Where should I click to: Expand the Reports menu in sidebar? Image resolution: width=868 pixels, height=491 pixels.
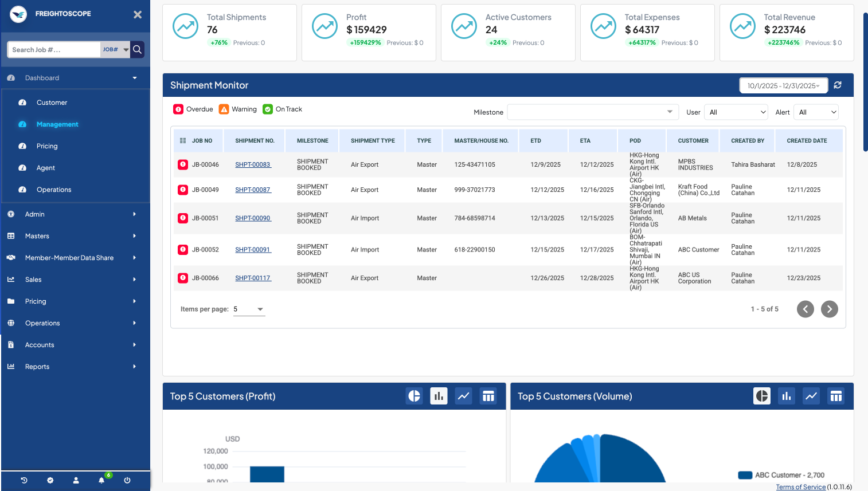click(37, 367)
